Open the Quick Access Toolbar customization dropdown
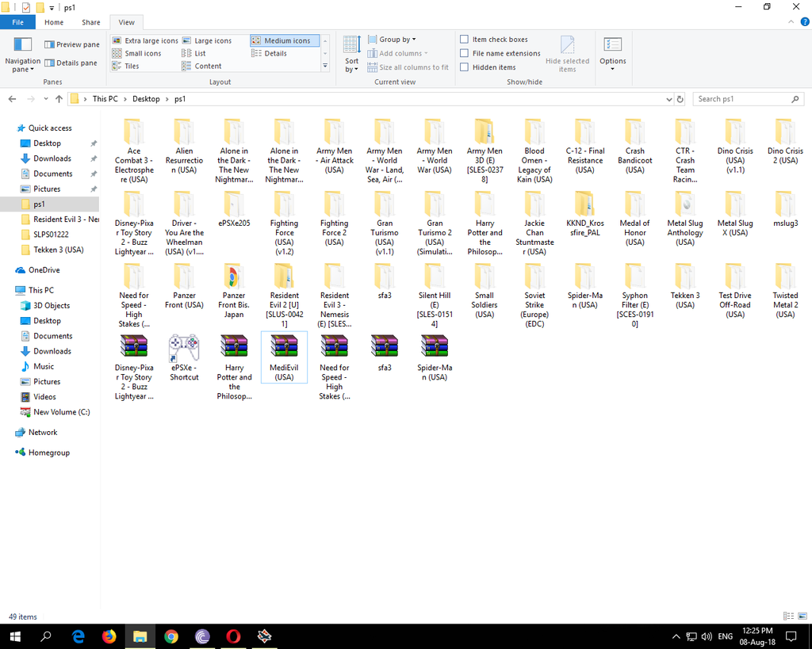The height and width of the screenshot is (649, 812). tap(52, 8)
